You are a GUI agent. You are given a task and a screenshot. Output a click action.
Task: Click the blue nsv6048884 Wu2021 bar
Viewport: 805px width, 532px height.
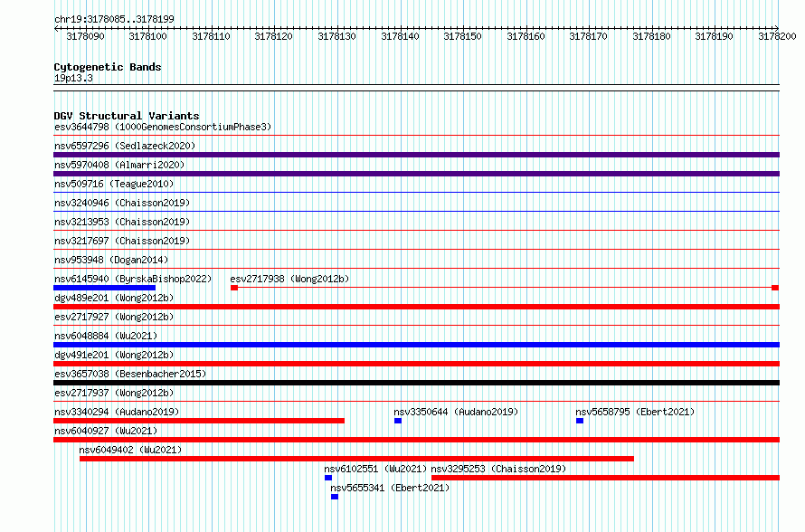coord(416,345)
